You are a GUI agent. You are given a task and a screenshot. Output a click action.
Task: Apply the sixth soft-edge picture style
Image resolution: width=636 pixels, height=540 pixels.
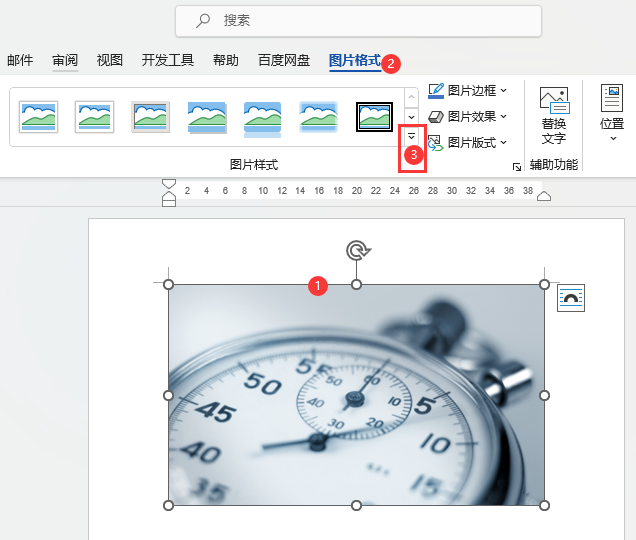point(318,117)
